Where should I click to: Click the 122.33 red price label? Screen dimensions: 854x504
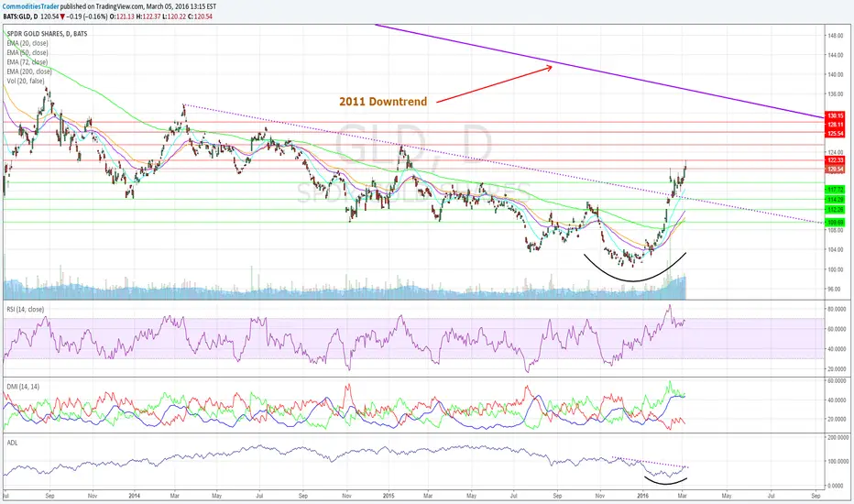[x=836, y=160]
